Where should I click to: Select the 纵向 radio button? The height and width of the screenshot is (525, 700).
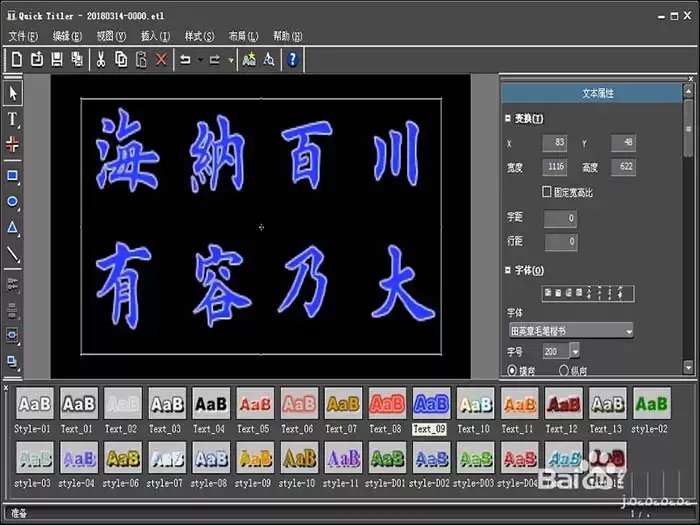564,371
